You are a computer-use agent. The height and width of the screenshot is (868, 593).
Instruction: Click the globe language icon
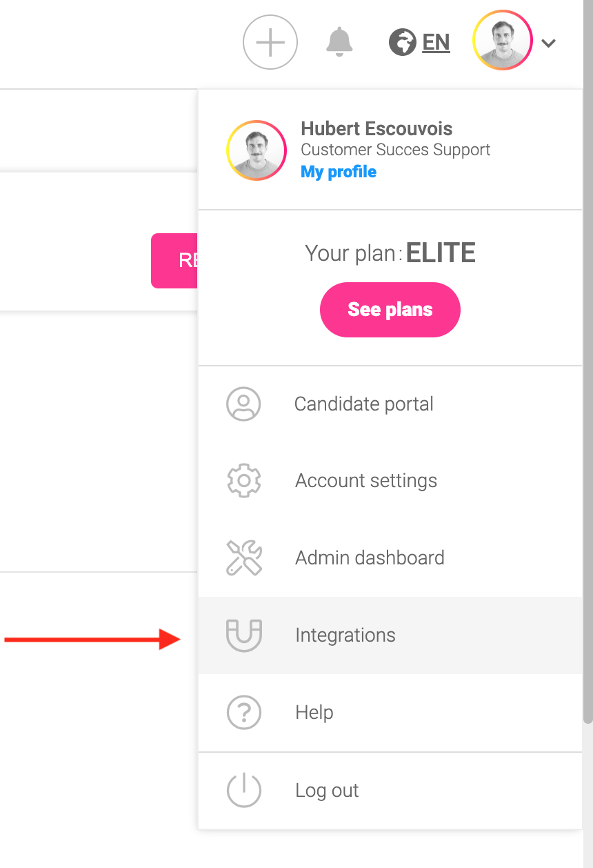[x=402, y=43]
